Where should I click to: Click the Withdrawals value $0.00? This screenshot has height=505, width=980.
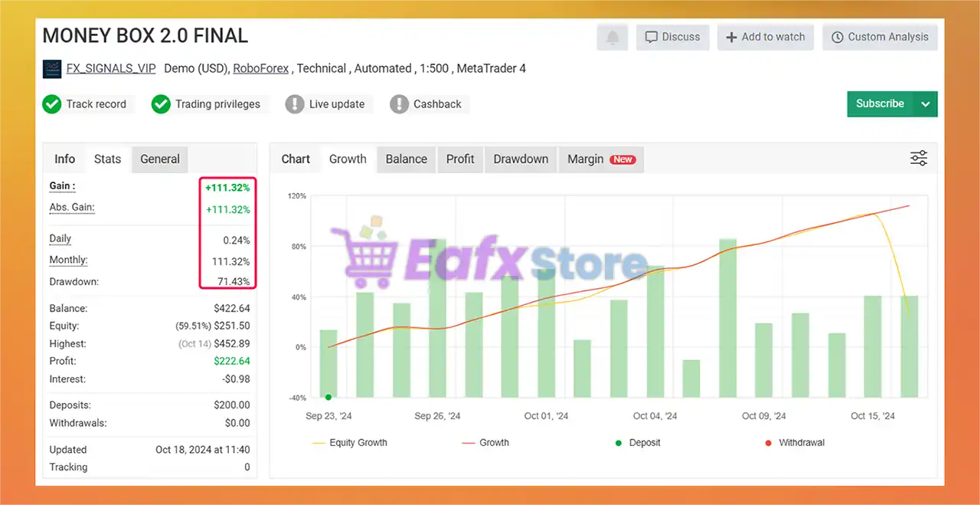pos(237,422)
